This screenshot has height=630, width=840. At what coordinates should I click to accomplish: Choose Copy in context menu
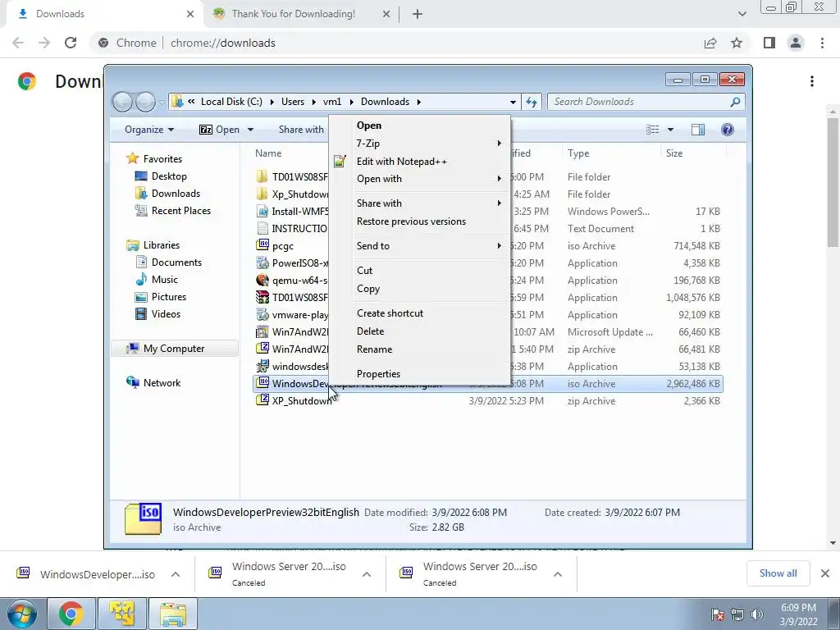pos(368,289)
